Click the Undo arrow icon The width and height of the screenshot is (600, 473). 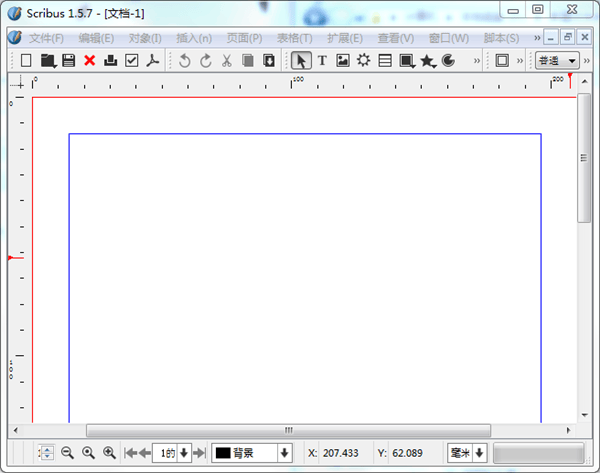184,61
